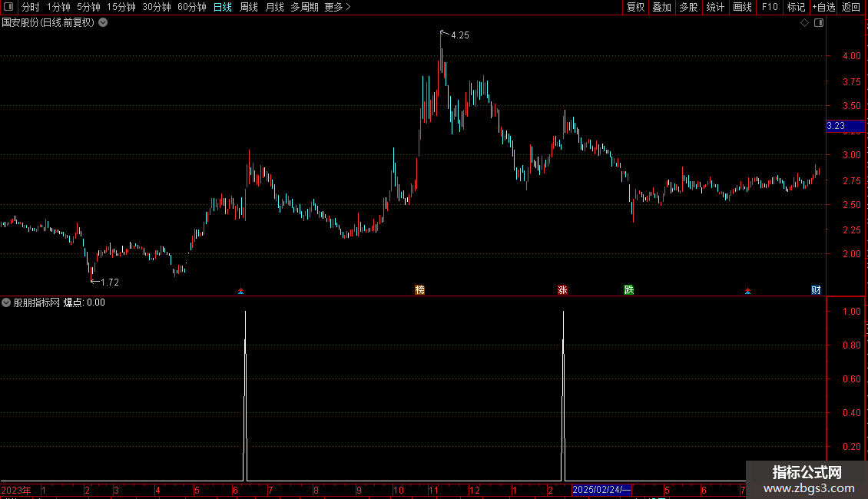Click the 4.00 price axis label
This screenshot has height=499, width=868.
pyautogui.click(x=851, y=56)
